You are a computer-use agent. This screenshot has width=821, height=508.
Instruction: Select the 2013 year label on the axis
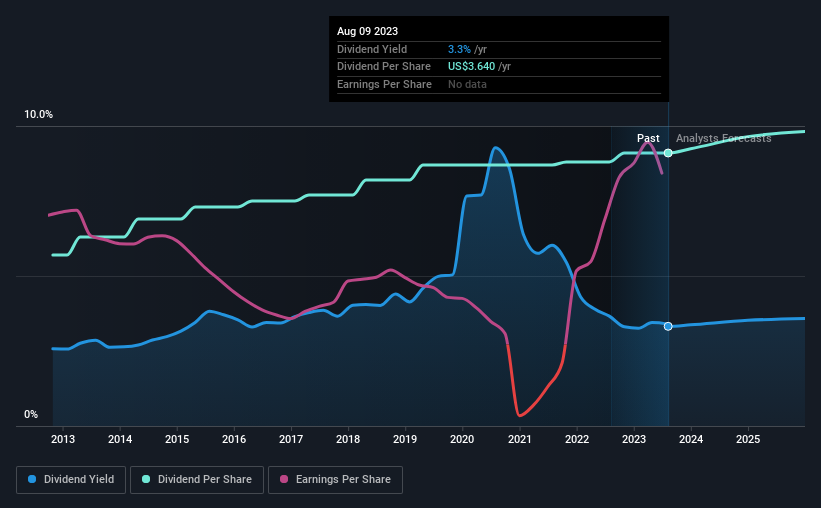63,439
